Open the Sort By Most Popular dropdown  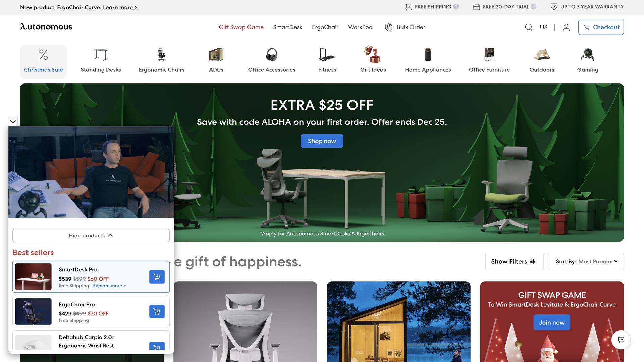pyautogui.click(x=585, y=262)
